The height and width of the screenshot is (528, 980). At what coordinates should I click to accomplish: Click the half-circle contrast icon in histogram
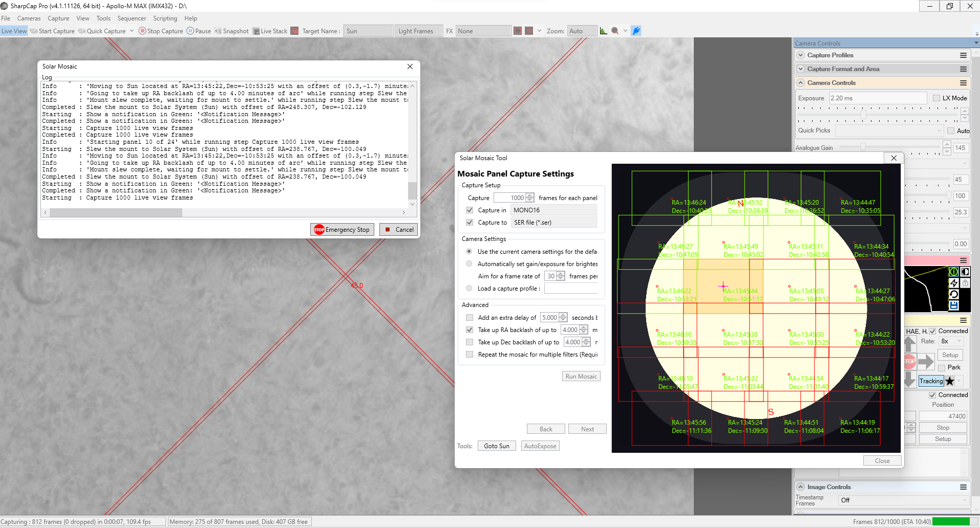(x=965, y=272)
